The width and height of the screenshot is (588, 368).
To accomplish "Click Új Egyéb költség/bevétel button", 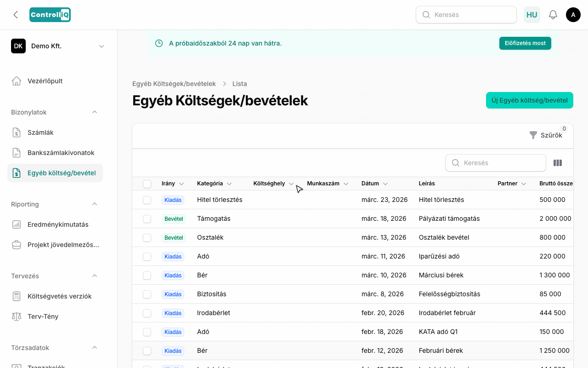I will click(530, 100).
